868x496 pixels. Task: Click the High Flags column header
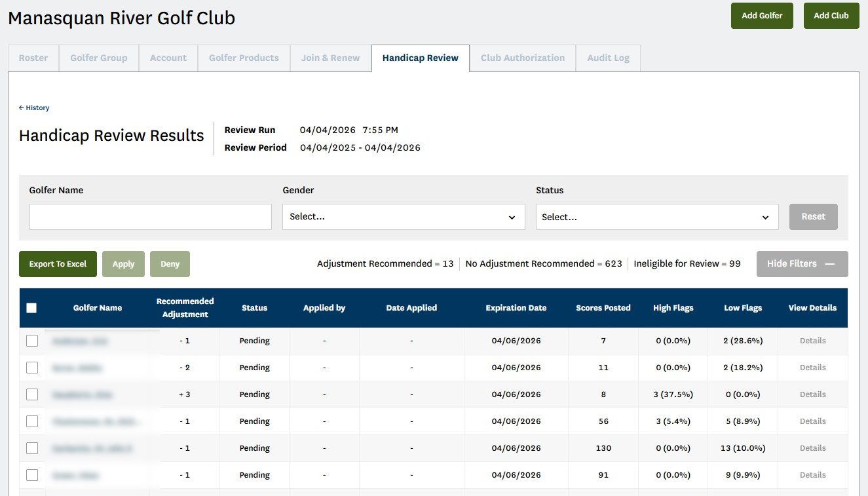pos(673,308)
